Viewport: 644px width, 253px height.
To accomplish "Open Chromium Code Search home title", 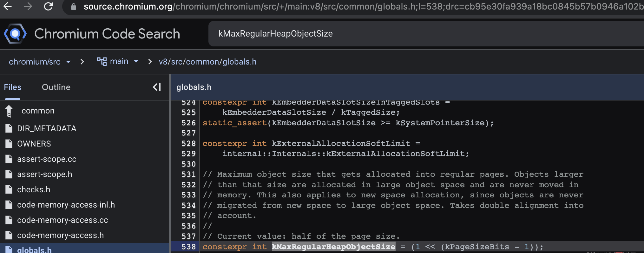I will click(x=107, y=34).
